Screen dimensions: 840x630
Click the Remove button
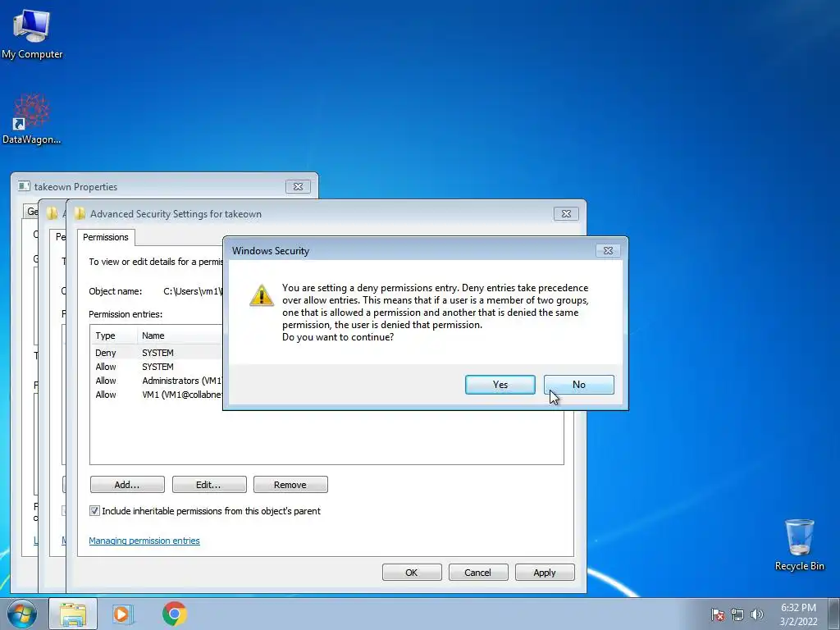[x=290, y=485]
